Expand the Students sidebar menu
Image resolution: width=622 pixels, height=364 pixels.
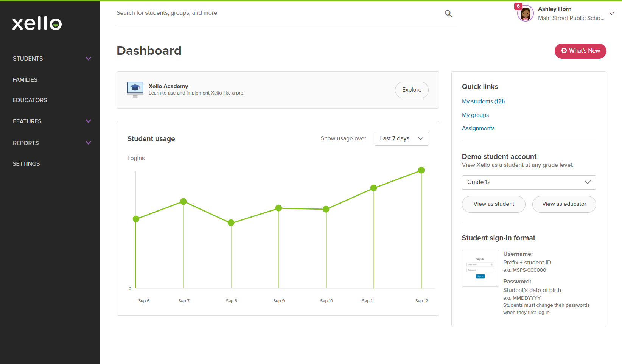click(88, 59)
